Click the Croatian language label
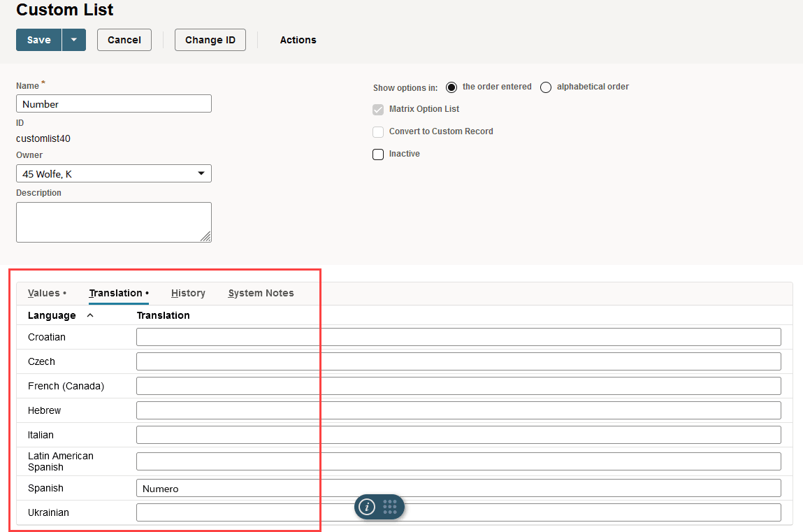The image size is (803, 532). 47,337
